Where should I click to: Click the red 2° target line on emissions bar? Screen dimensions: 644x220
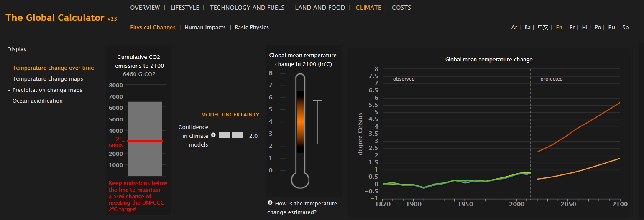click(145, 141)
